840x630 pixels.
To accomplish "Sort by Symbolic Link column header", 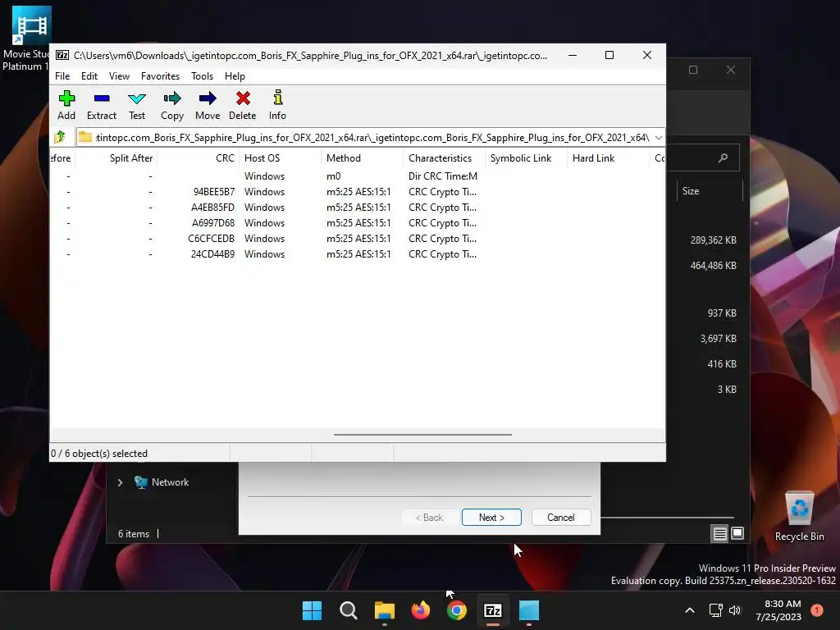I will pos(526,158).
